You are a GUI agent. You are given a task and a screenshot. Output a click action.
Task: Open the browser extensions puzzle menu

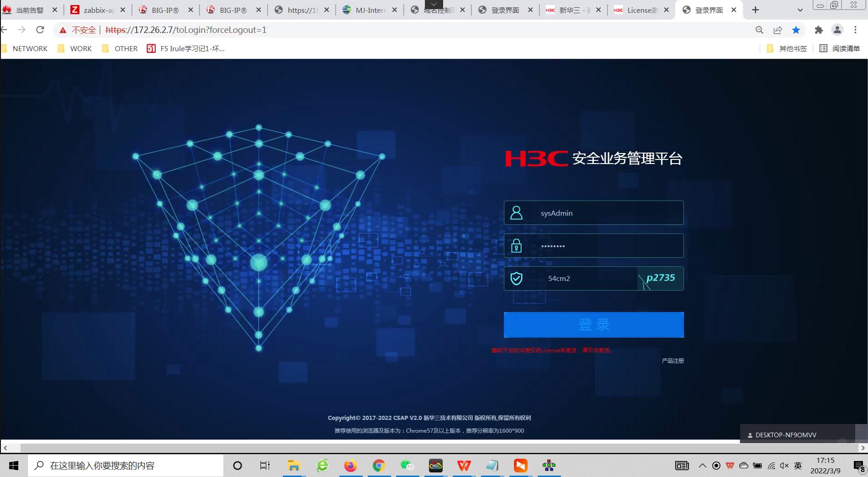(819, 30)
